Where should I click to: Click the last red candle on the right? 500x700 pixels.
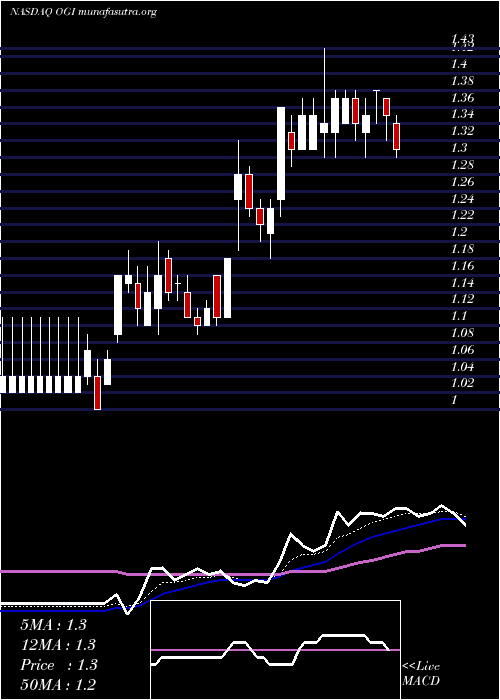(396, 137)
